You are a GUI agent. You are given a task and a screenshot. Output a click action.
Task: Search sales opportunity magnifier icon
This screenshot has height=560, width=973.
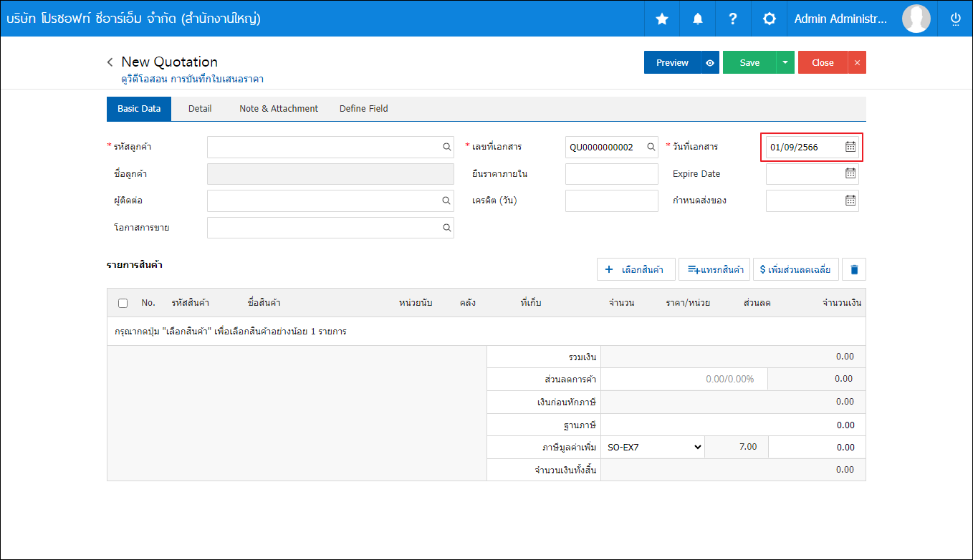[446, 228]
